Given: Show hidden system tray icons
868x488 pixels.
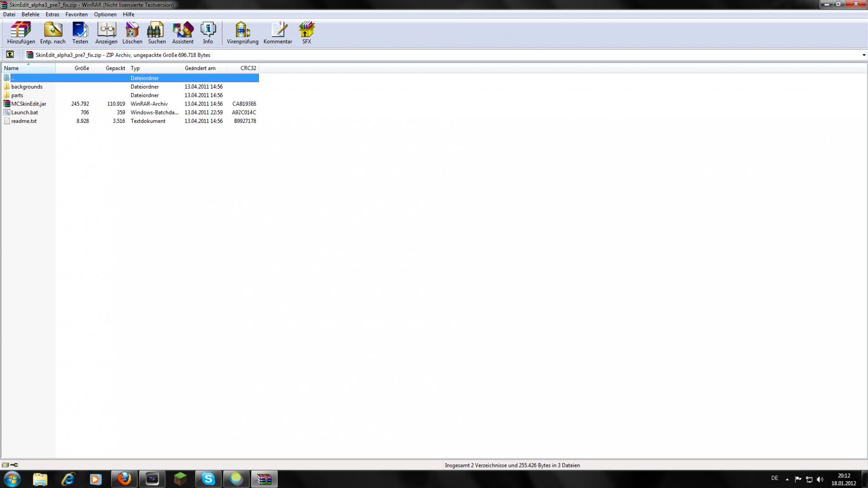Looking at the screenshot, I should point(787,479).
